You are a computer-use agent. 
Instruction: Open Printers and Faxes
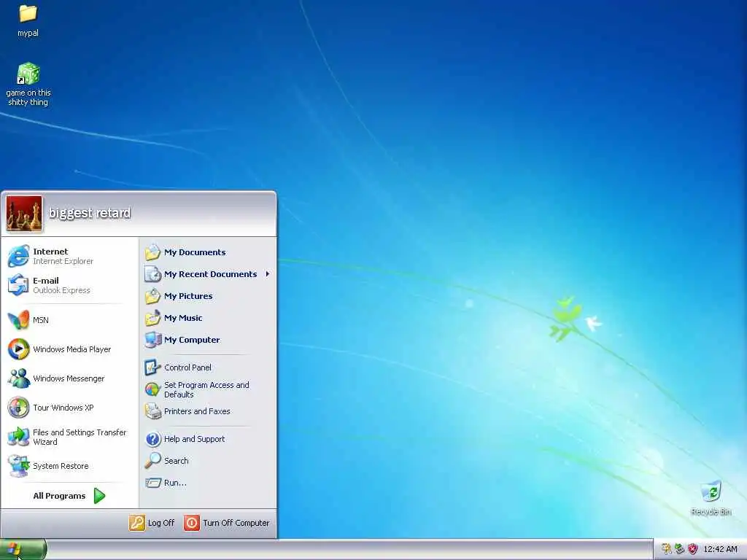tap(208, 411)
